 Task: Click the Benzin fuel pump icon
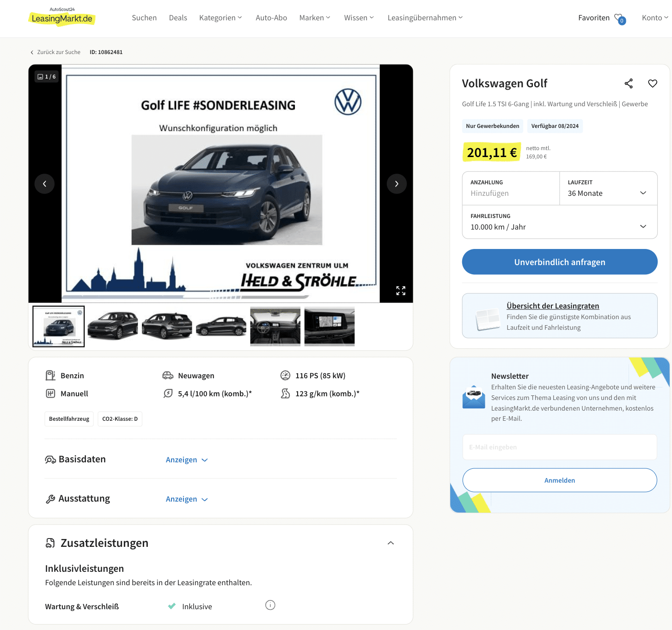[x=50, y=376]
